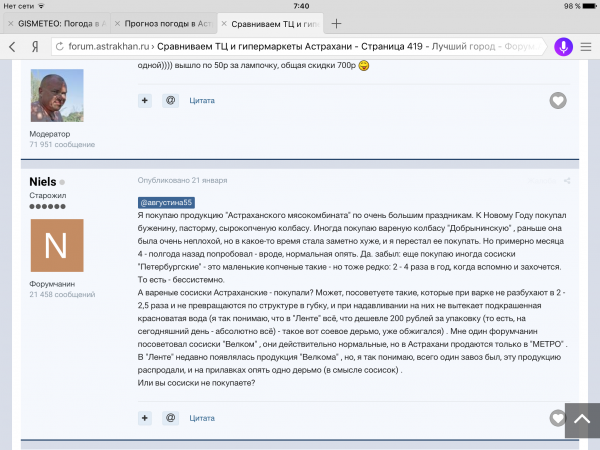Toggle multiquote plus on moderator's post

(145, 101)
